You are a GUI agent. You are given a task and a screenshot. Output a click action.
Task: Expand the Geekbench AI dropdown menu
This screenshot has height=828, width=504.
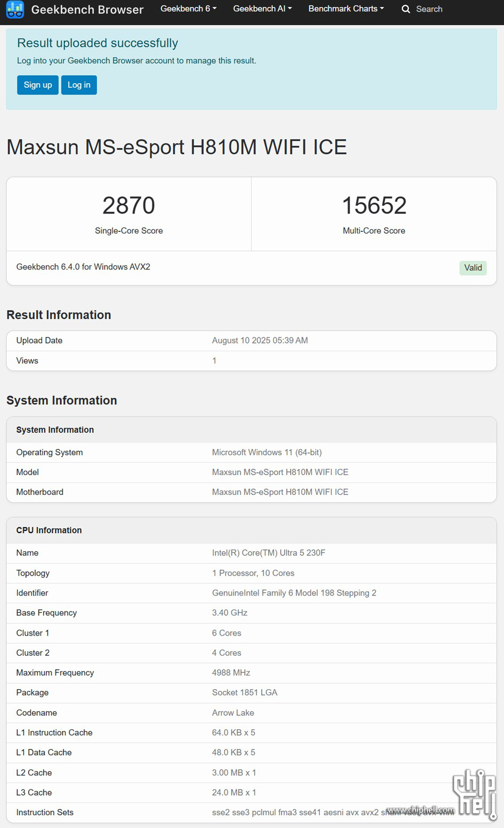pos(262,9)
